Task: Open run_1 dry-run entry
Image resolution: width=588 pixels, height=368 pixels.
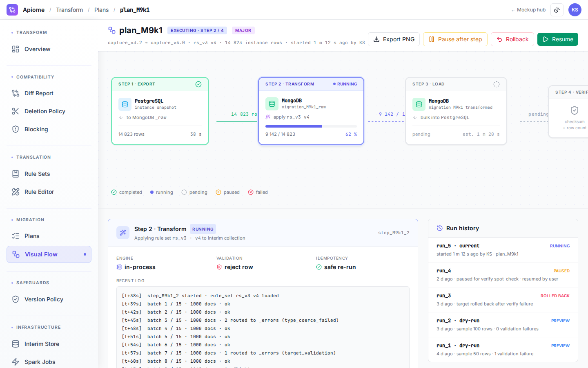Action: 503,350
